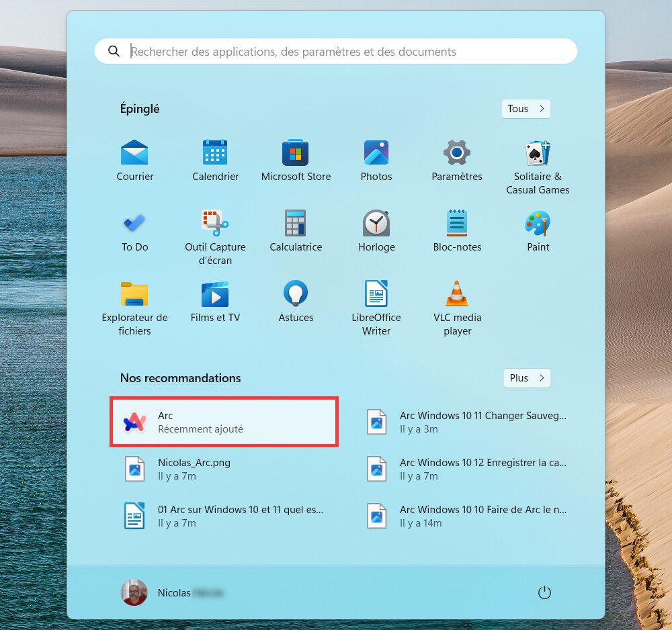Open the Astuces tips app

coord(296,302)
